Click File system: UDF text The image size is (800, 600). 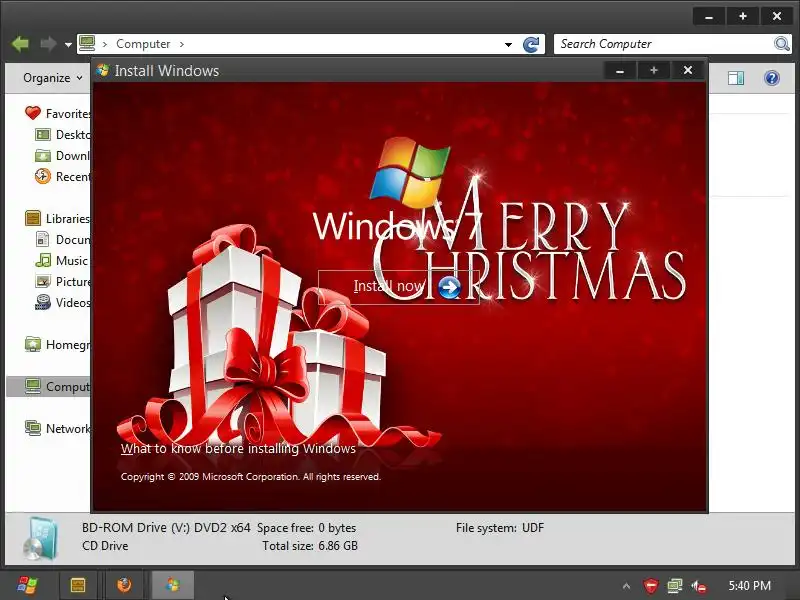(500, 528)
